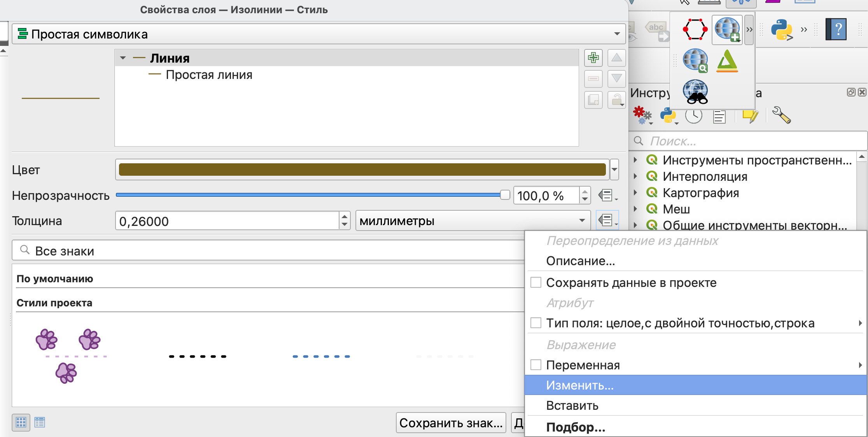
Task: Click the 'Сохранить знак...' button
Action: pyautogui.click(x=451, y=423)
